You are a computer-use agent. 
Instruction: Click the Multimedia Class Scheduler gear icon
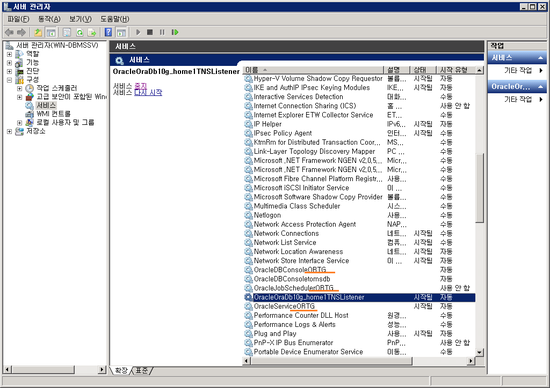pyautogui.click(x=248, y=206)
